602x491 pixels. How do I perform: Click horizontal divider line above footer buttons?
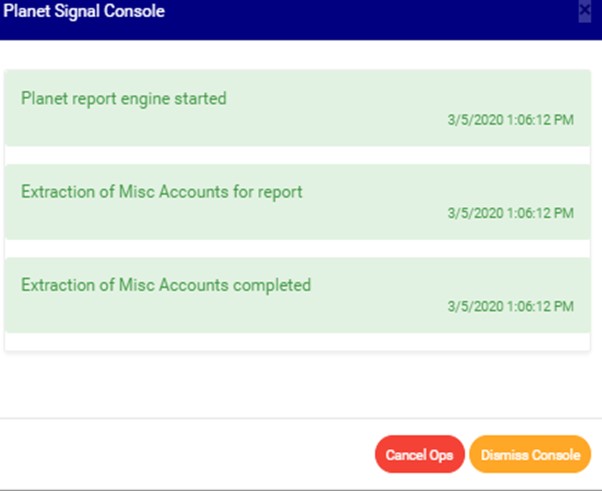point(297,418)
